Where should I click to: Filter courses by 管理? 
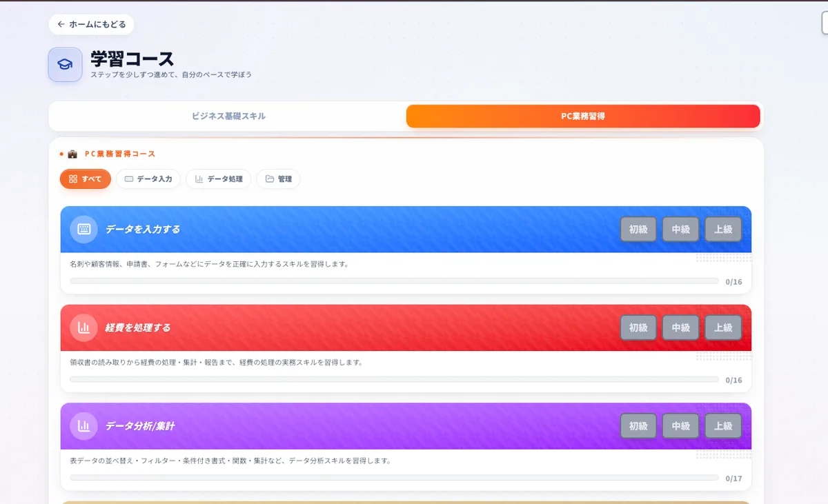(278, 179)
